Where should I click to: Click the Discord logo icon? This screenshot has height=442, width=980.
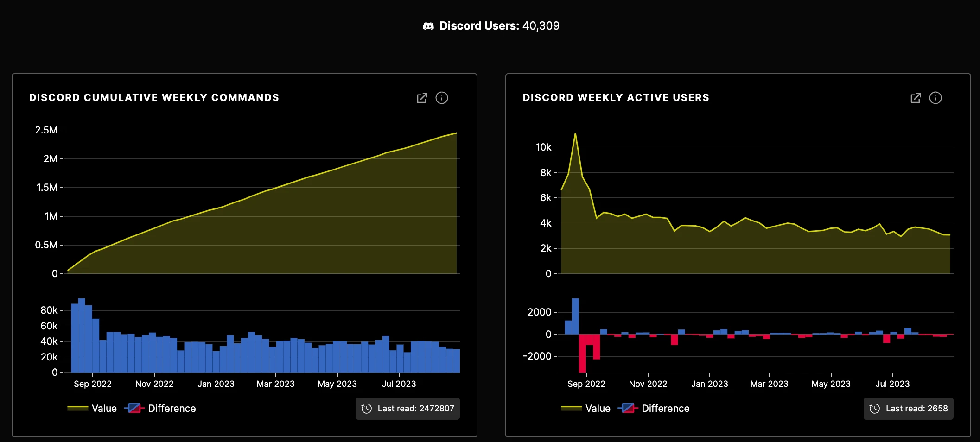tap(428, 26)
